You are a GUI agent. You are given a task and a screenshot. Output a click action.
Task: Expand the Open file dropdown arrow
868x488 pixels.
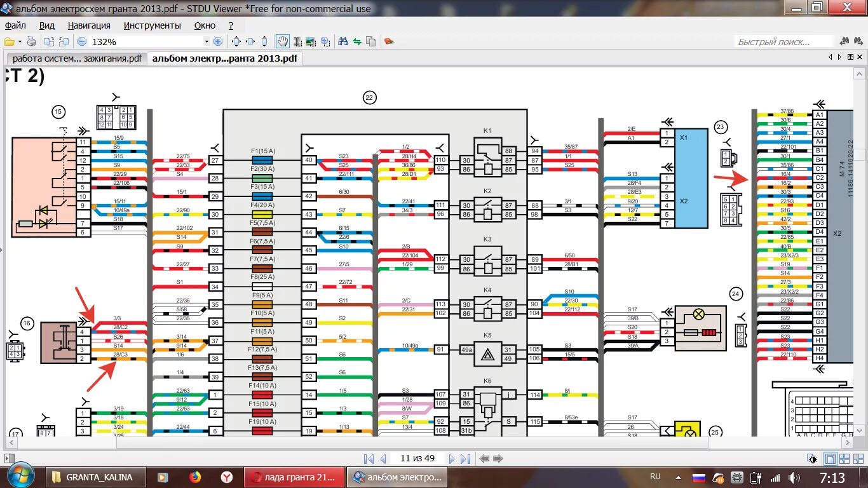(x=20, y=42)
